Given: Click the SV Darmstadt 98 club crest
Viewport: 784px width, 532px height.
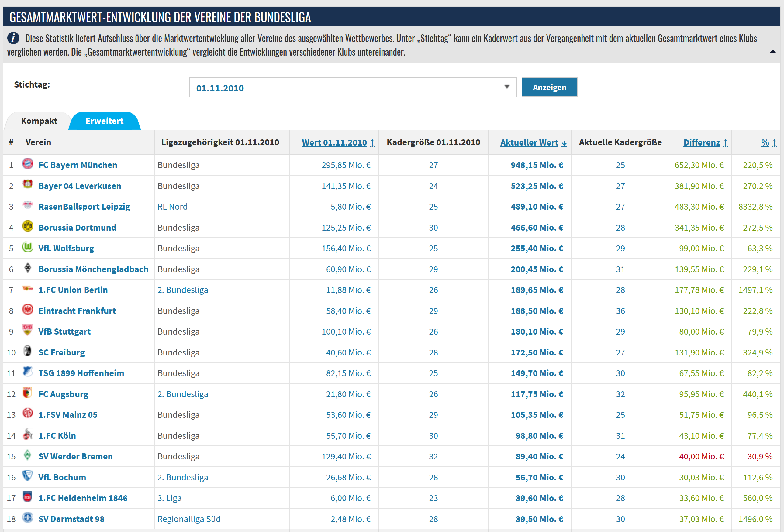Looking at the screenshot, I should [28, 517].
